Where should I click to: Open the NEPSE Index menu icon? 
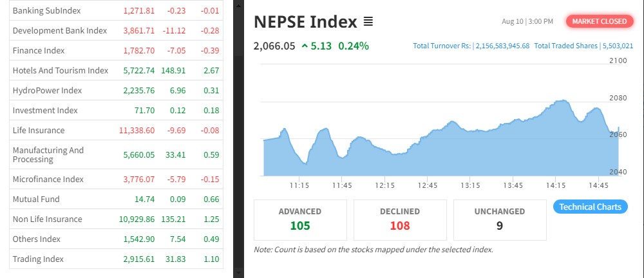coord(368,22)
